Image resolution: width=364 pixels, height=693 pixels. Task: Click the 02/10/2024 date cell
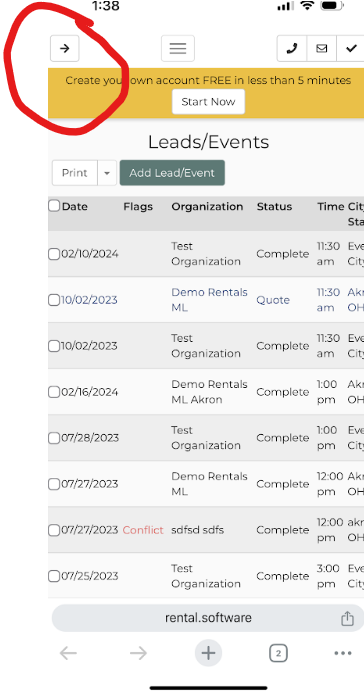(x=90, y=254)
